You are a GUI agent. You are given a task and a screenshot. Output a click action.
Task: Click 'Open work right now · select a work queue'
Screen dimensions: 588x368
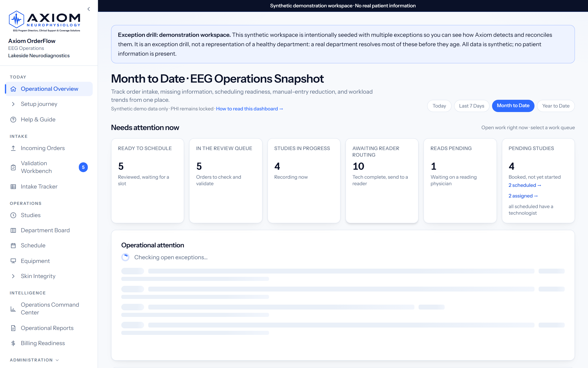[528, 128]
